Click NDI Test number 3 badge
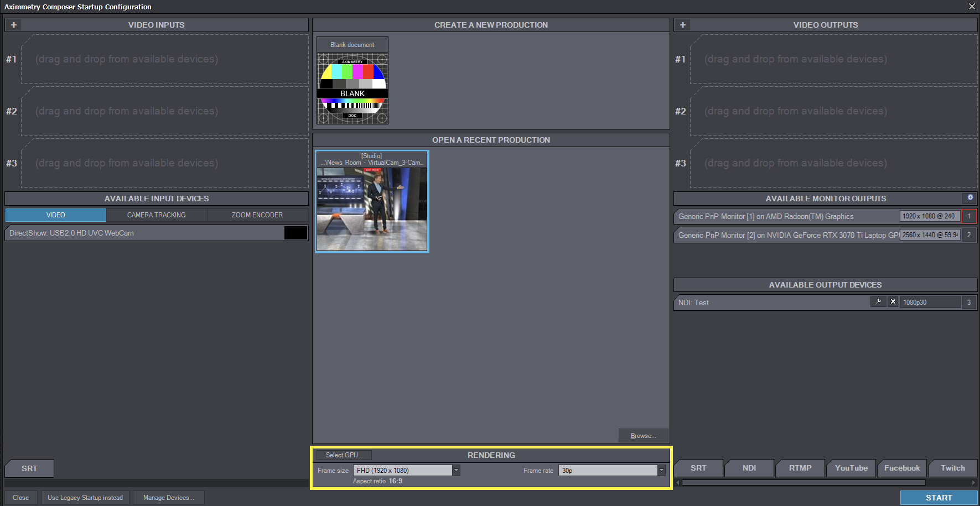The width and height of the screenshot is (980, 506). (x=969, y=302)
